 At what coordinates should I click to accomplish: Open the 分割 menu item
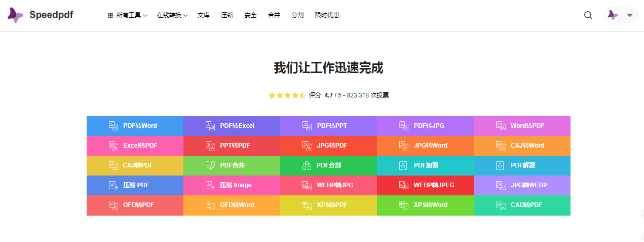(297, 15)
